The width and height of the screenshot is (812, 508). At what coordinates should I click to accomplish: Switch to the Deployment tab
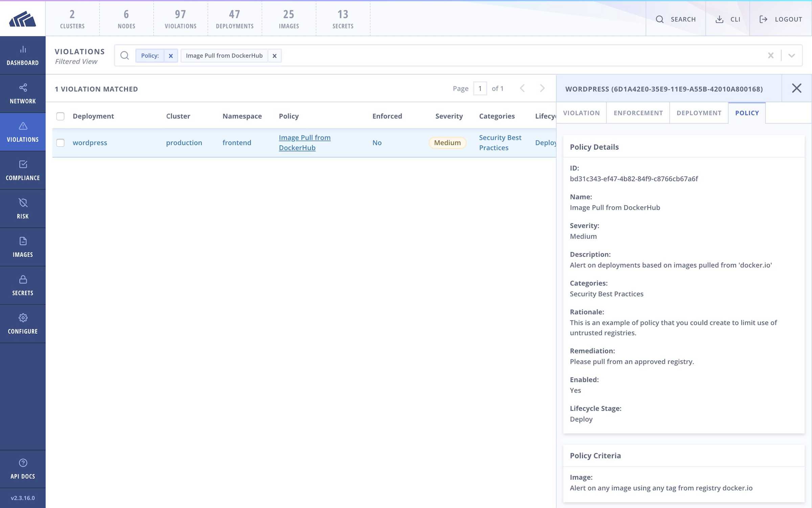699,113
